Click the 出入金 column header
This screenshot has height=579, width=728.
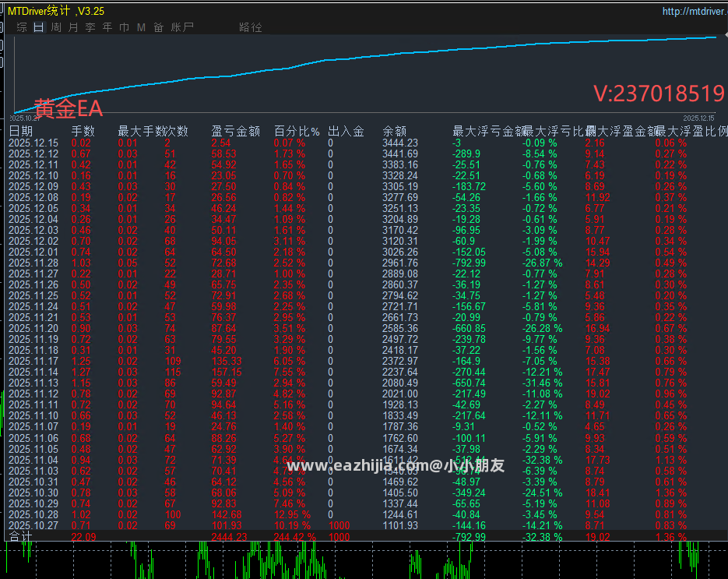(x=346, y=132)
